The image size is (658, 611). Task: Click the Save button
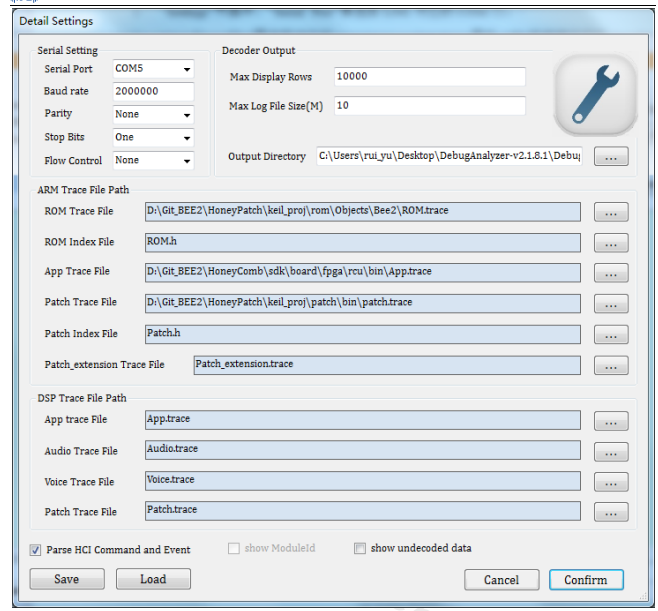click(x=67, y=579)
